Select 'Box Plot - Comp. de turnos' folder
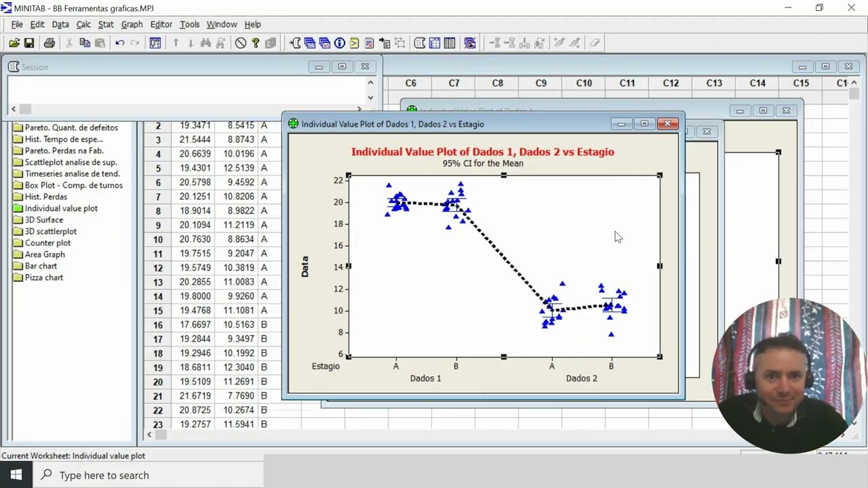Image resolution: width=868 pixels, height=488 pixels. click(x=74, y=185)
